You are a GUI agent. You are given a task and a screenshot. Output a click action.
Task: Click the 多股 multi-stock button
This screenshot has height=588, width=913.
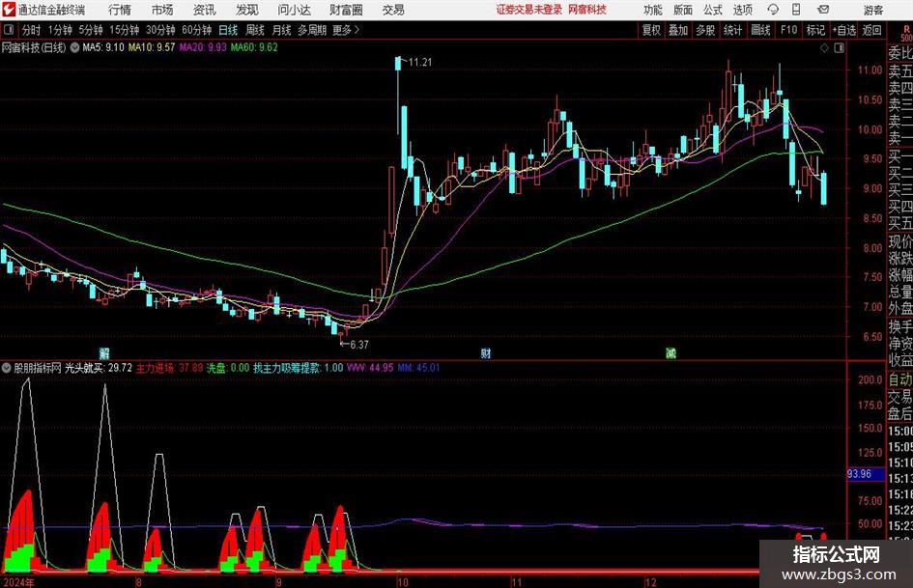pyautogui.click(x=705, y=30)
